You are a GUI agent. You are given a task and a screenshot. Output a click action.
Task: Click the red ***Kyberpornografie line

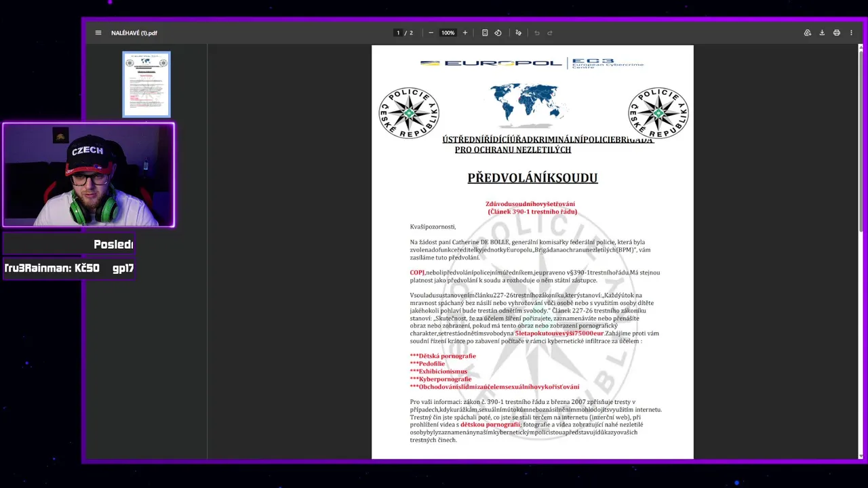pyautogui.click(x=441, y=379)
